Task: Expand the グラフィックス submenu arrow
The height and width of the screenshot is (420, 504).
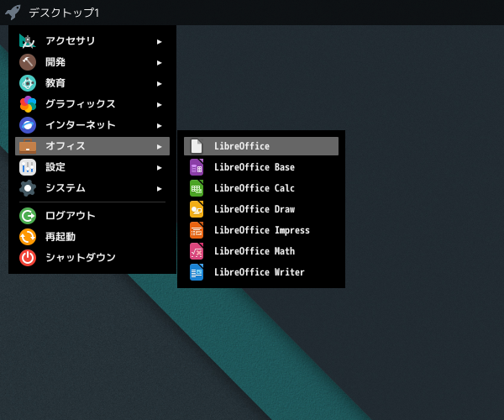Action: click(x=159, y=105)
